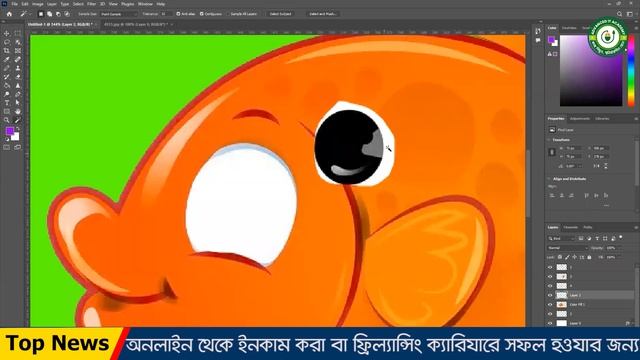Open the search icon at top right

(x=620, y=14)
